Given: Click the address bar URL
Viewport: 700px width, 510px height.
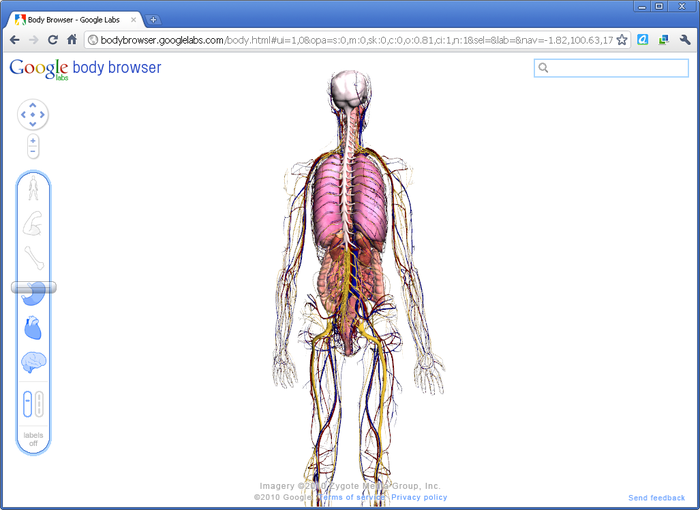Looking at the screenshot, I should tap(356, 40).
